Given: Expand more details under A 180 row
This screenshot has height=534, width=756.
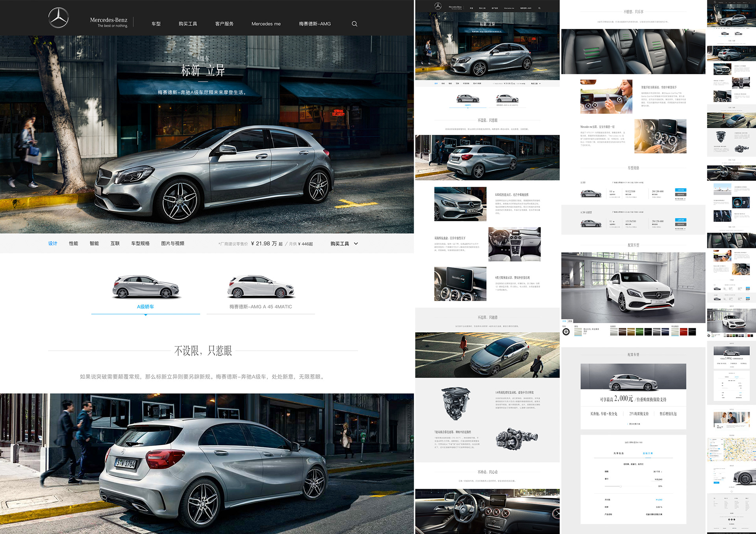Looking at the screenshot, I should pyautogui.click(x=680, y=199).
